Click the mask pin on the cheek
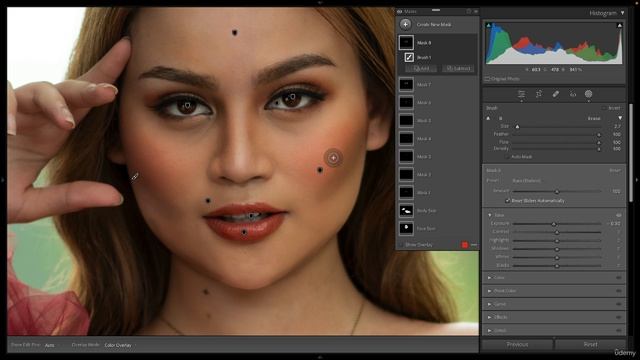Image resolution: width=640 pixels, height=360 pixels. (x=320, y=170)
